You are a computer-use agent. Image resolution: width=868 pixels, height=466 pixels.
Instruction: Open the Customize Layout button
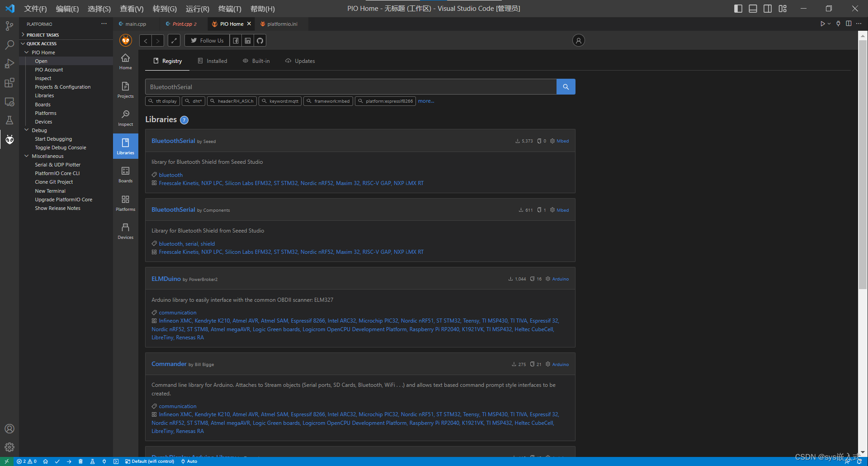pos(783,9)
